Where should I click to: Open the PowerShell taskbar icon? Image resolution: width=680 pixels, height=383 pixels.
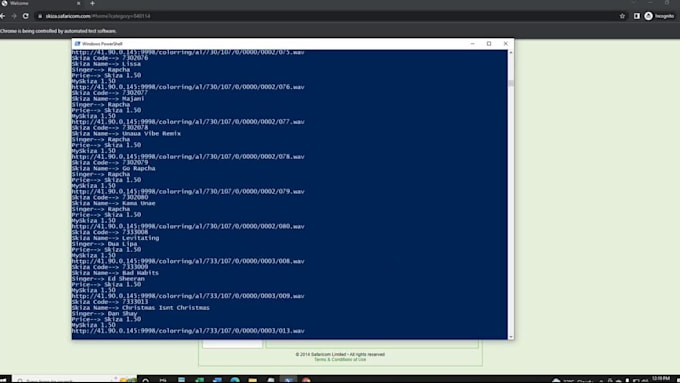pyautogui.click(x=288, y=380)
